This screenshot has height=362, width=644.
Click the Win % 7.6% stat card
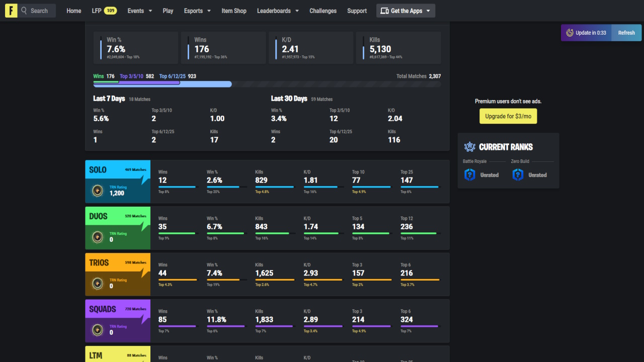136,48
